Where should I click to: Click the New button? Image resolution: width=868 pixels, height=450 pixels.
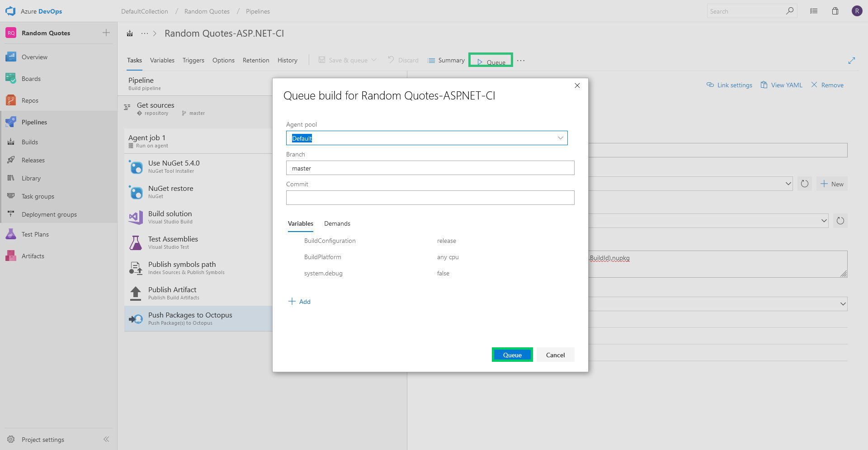pyautogui.click(x=832, y=184)
